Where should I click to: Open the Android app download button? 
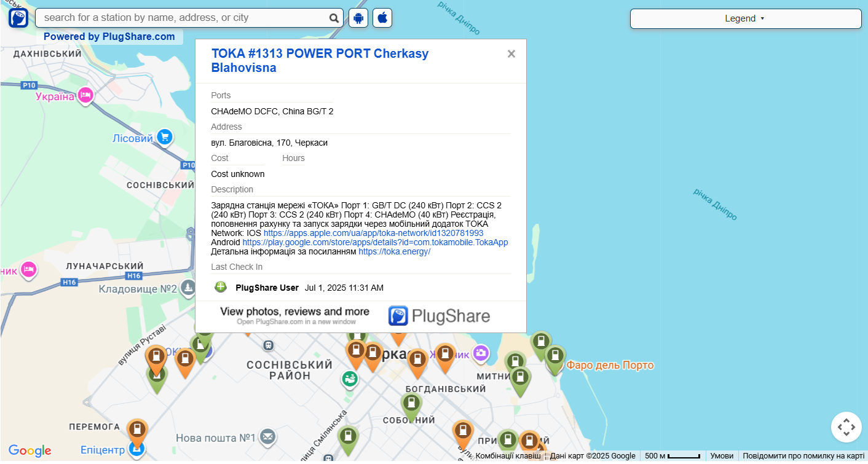point(358,18)
